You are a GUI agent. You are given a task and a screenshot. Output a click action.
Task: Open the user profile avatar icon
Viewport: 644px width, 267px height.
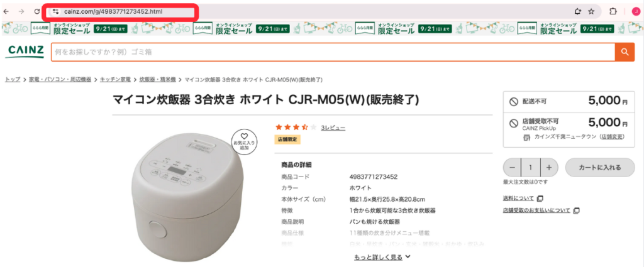(x=635, y=11)
